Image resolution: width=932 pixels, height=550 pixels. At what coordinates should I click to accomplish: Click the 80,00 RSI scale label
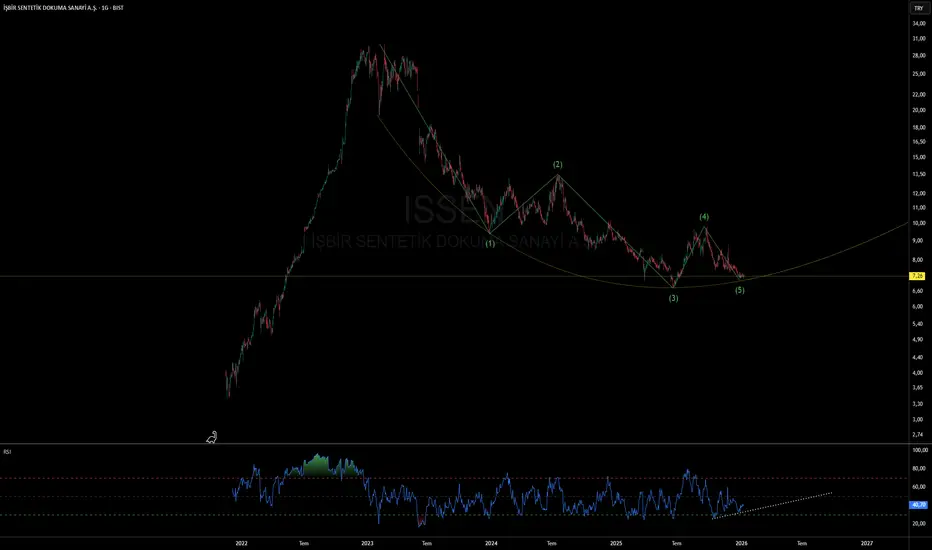(x=919, y=468)
